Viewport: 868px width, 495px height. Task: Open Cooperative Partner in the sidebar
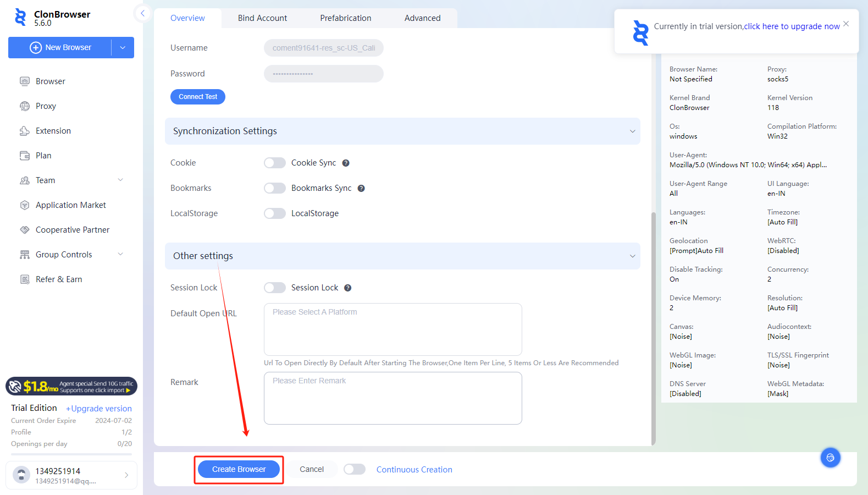click(x=71, y=230)
